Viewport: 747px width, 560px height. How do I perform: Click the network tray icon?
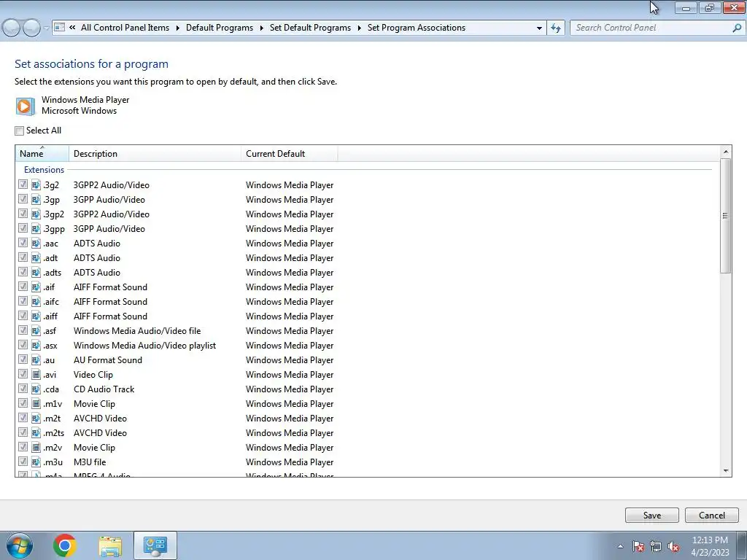pos(656,546)
